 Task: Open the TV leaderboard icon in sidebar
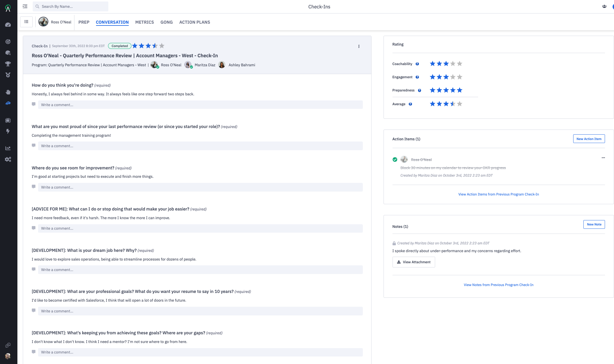pyautogui.click(x=8, y=120)
